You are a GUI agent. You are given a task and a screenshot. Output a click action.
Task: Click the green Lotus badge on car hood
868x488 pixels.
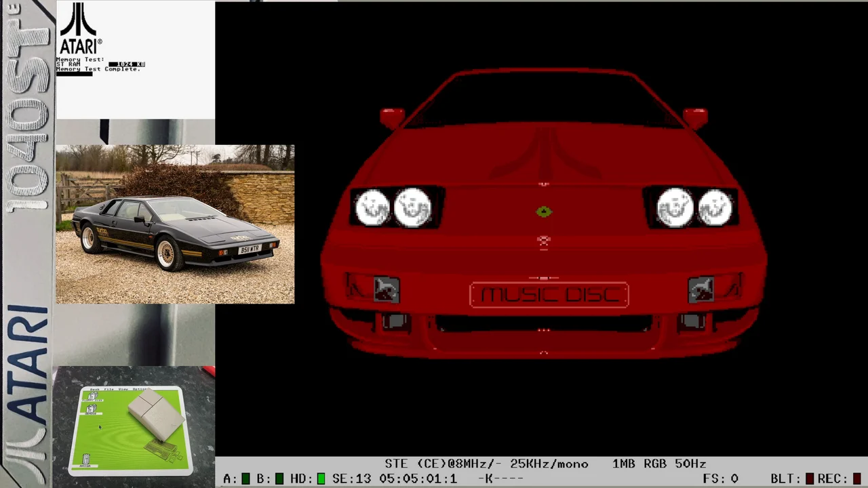click(544, 212)
